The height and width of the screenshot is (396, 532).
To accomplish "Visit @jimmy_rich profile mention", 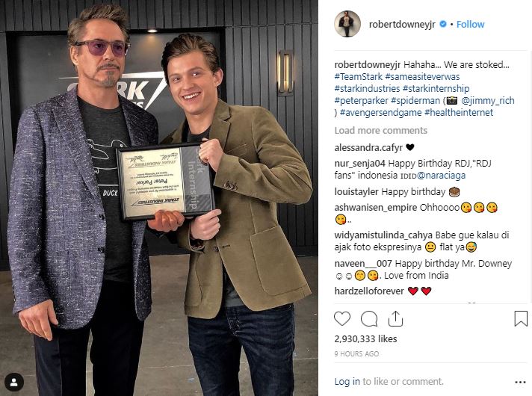I will 488,100.
